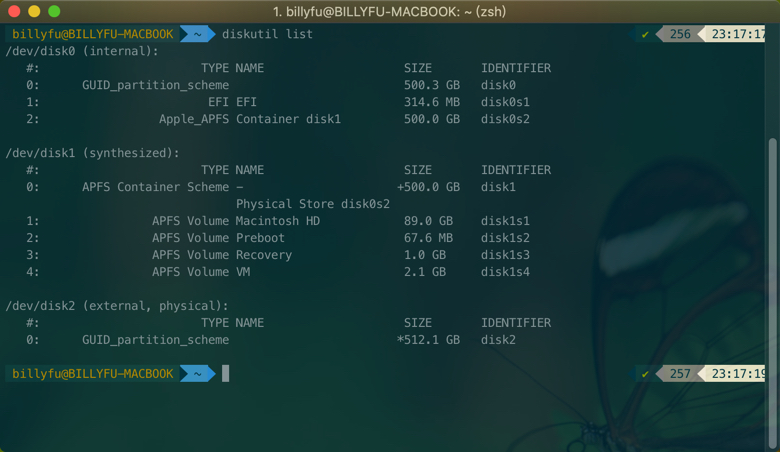780x452 pixels.
Task: Click the 'TYPE NAME' column header under disk2
Action: tap(232, 323)
